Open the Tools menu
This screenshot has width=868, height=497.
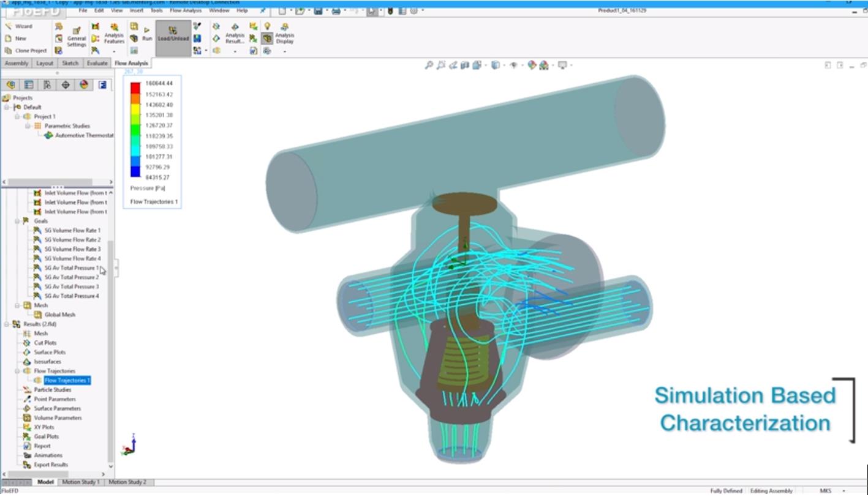[x=157, y=10]
